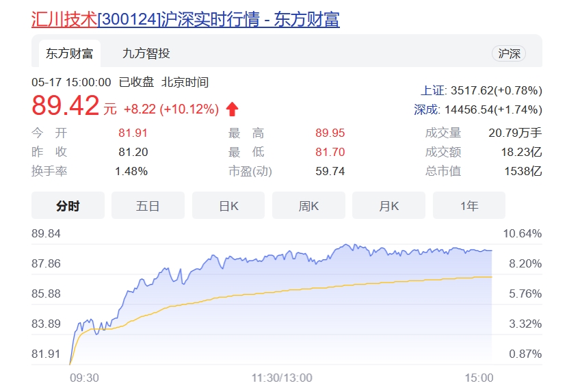The height and width of the screenshot is (392, 567).
Task: Click the 总市值 label
Action: (443, 171)
